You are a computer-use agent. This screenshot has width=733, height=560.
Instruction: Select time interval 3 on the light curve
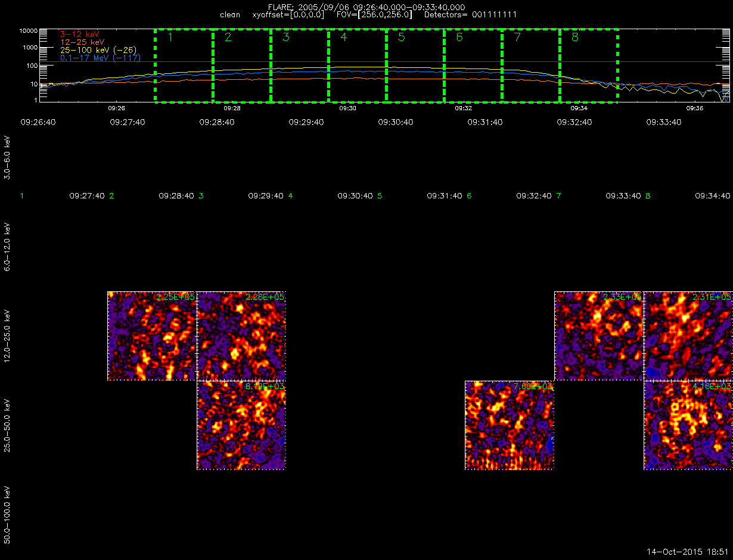point(300,66)
